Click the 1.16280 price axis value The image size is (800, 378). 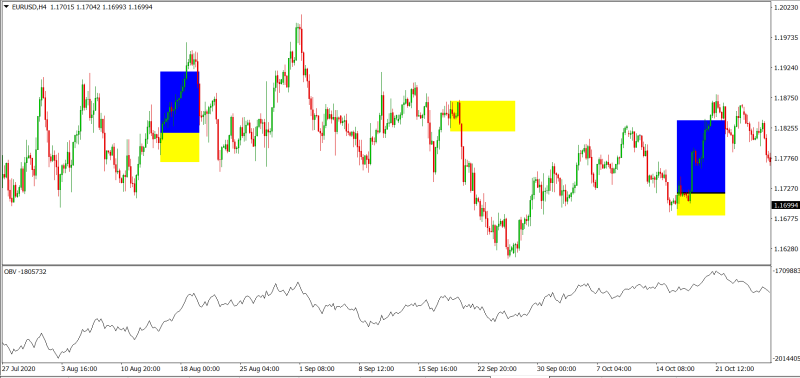coord(787,249)
